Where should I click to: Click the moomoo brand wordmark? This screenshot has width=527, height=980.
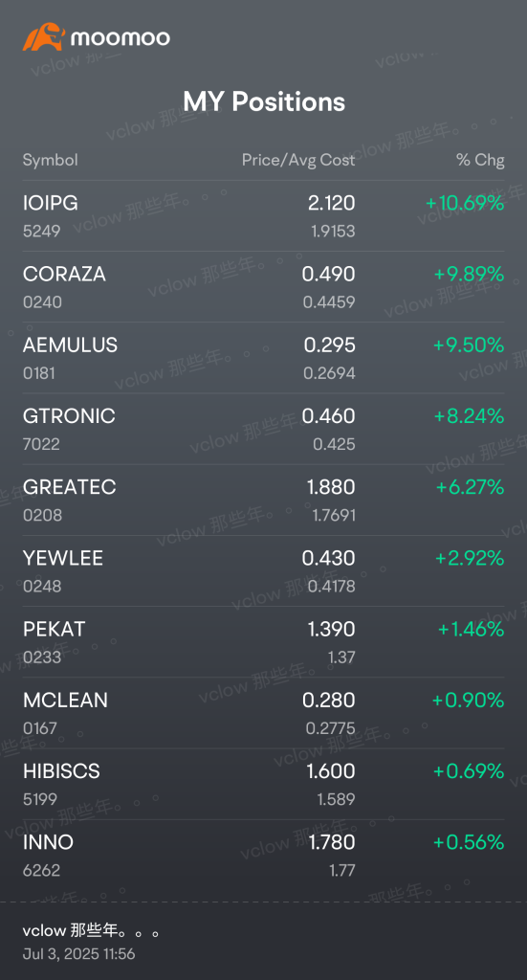(x=120, y=38)
